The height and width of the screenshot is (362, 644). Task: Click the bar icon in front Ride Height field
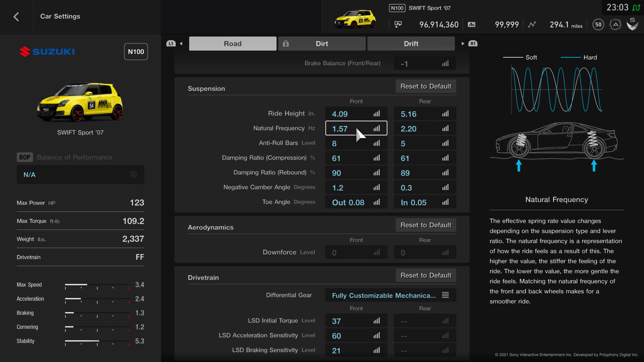(x=377, y=114)
